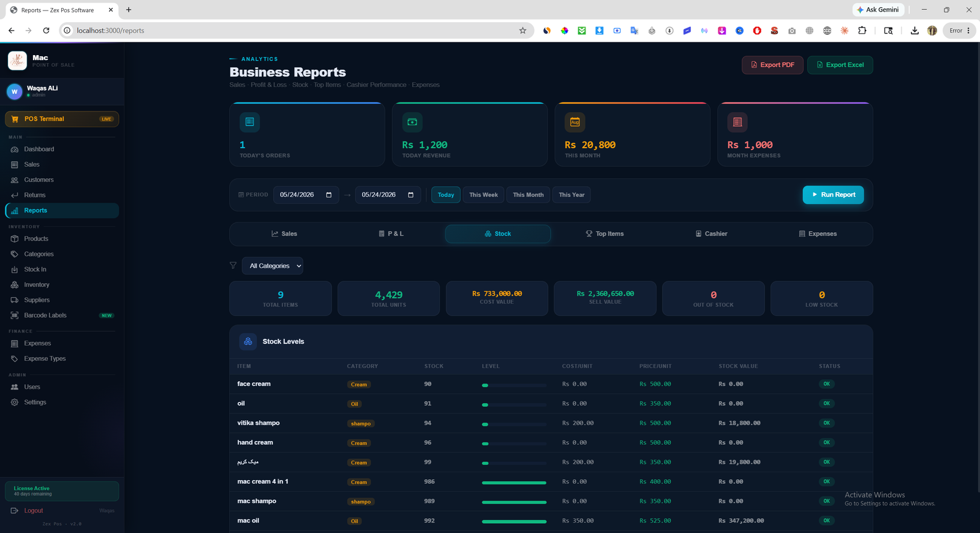Open start date calendar picker
The width and height of the screenshot is (980, 533).
(x=329, y=195)
